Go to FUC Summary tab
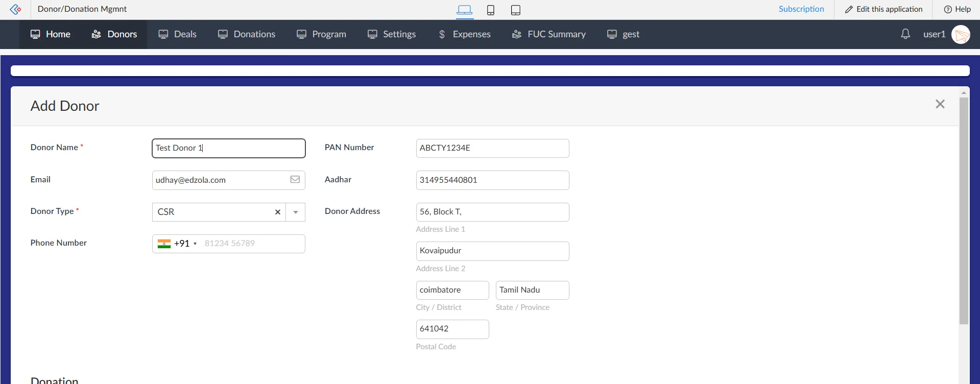 click(x=549, y=34)
